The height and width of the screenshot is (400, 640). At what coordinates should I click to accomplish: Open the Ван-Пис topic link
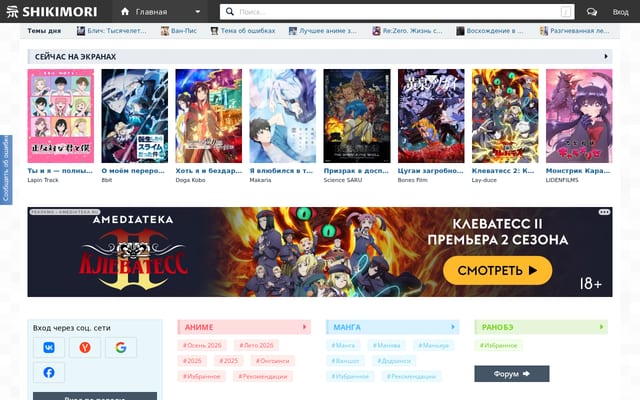click(184, 31)
